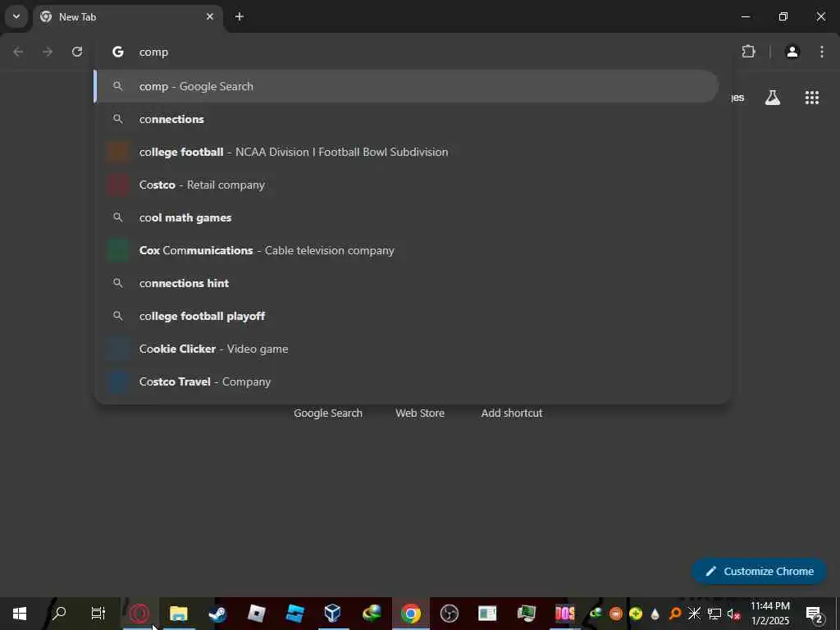Viewport: 840px width, 630px height.
Task: Choose 'college football' NCAA suggestion
Action: (x=407, y=152)
